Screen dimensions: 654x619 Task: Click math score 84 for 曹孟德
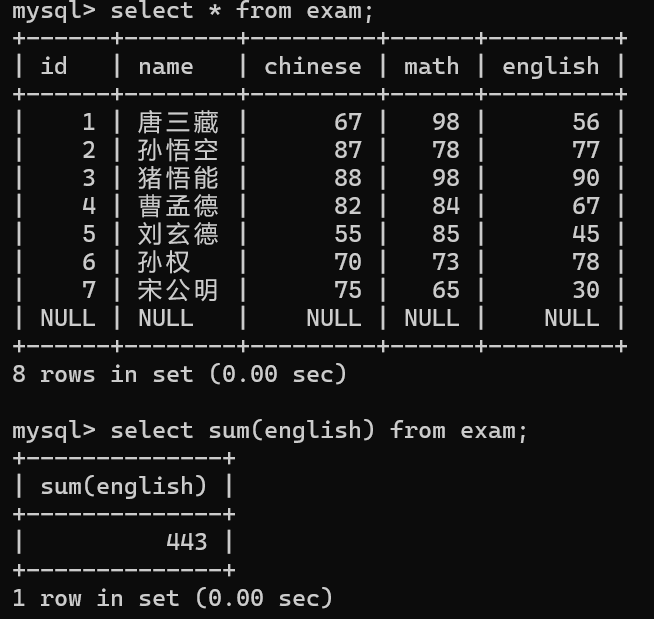point(446,206)
